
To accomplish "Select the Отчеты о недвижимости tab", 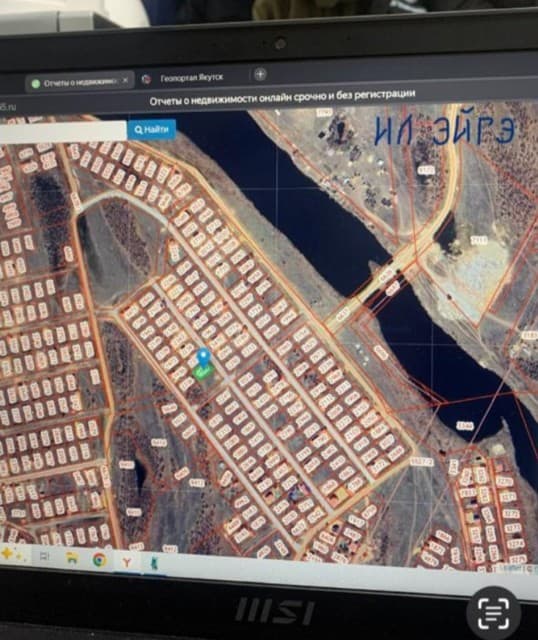I will [x=80, y=82].
